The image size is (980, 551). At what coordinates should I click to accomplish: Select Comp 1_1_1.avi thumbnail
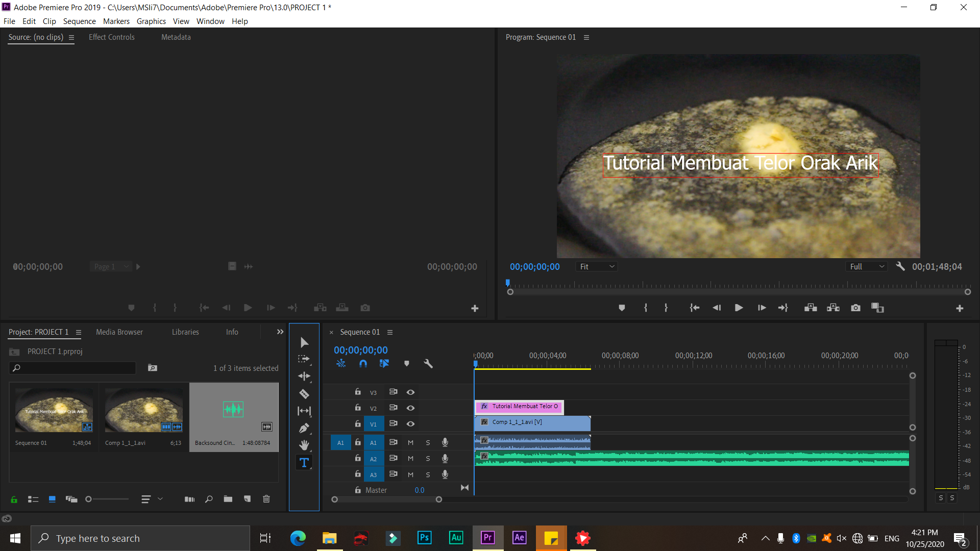point(143,410)
